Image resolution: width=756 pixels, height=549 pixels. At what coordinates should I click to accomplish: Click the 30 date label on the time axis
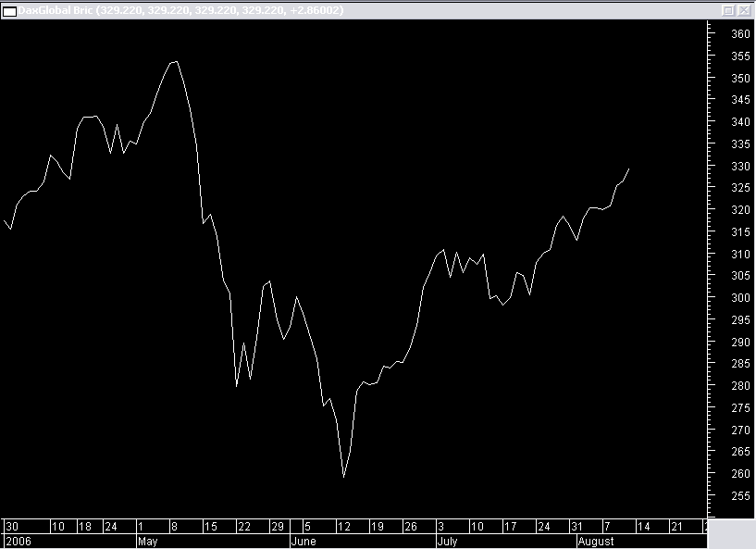tap(12, 527)
